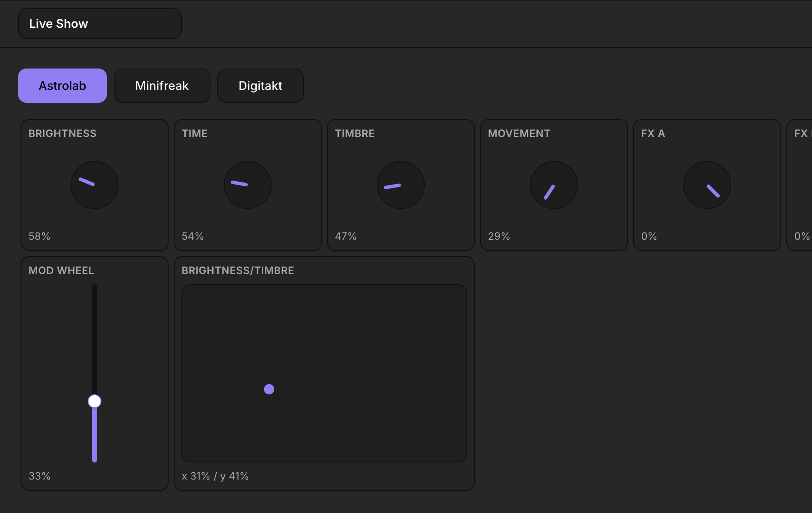Image resolution: width=812 pixels, height=513 pixels.
Task: Click the Time 54% value readout
Action: [x=193, y=236]
